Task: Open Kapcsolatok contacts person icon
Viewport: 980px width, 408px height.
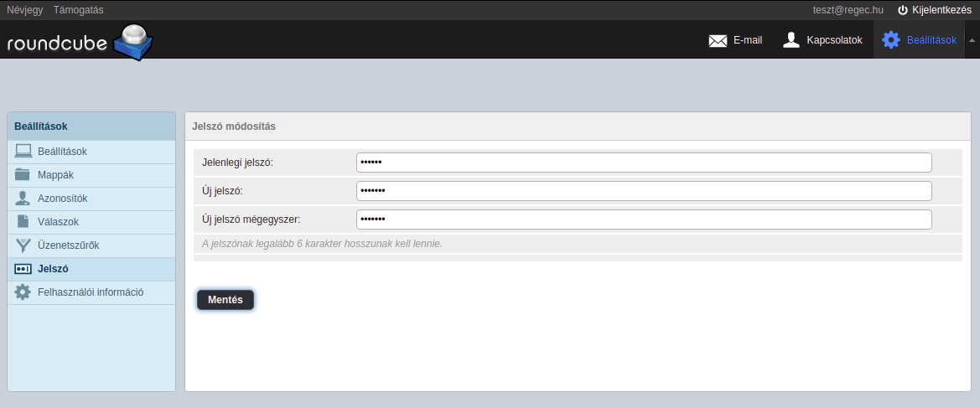Action: pyautogui.click(x=791, y=40)
